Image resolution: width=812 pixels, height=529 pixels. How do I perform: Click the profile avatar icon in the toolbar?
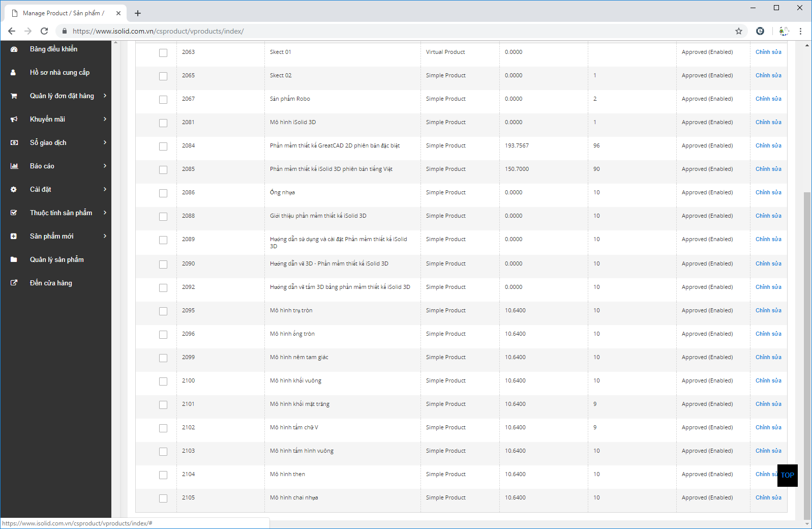(784, 31)
